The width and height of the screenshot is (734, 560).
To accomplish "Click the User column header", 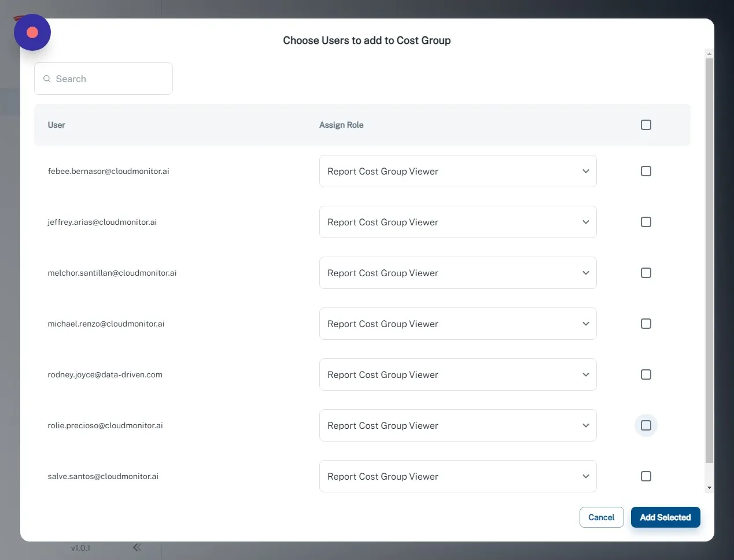I will (x=56, y=125).
